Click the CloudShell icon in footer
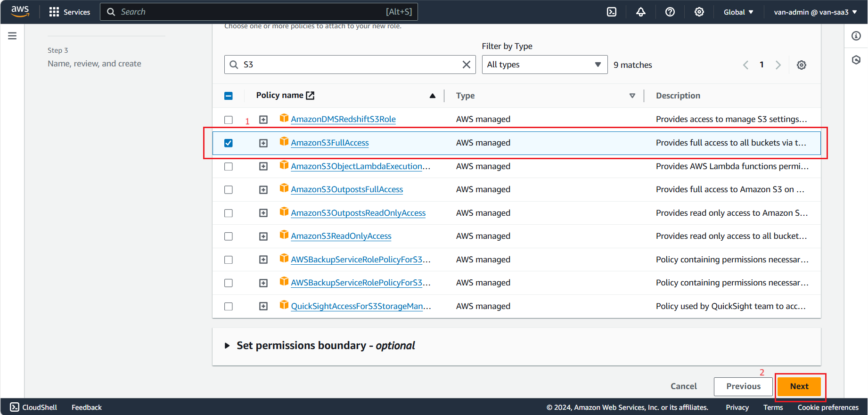The width and height of the screenshot is (868, 415). (15, 407)
